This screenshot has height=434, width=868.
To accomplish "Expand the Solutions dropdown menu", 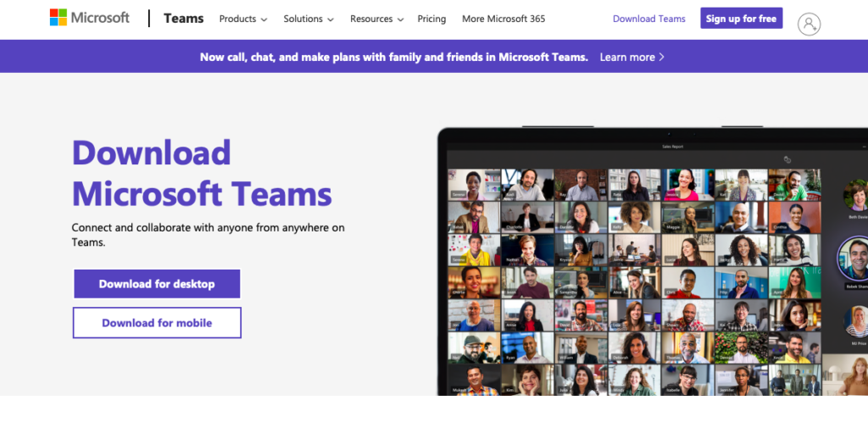I will coord(309,19).
